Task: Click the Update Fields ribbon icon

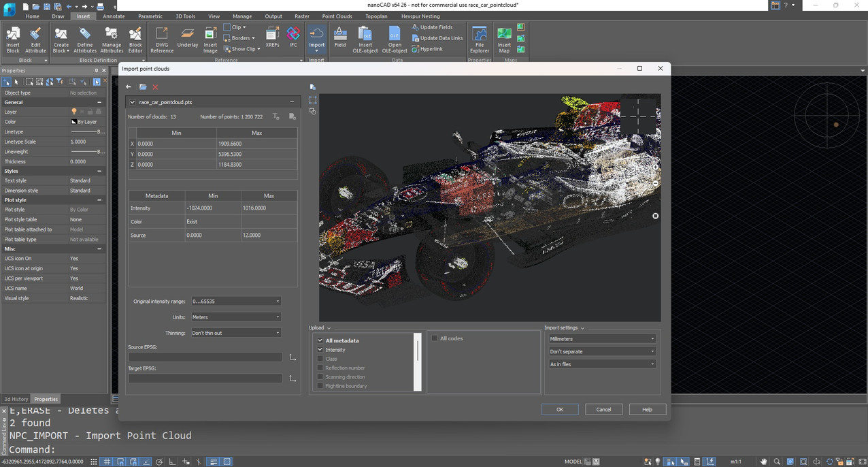Action: point(432,27)
